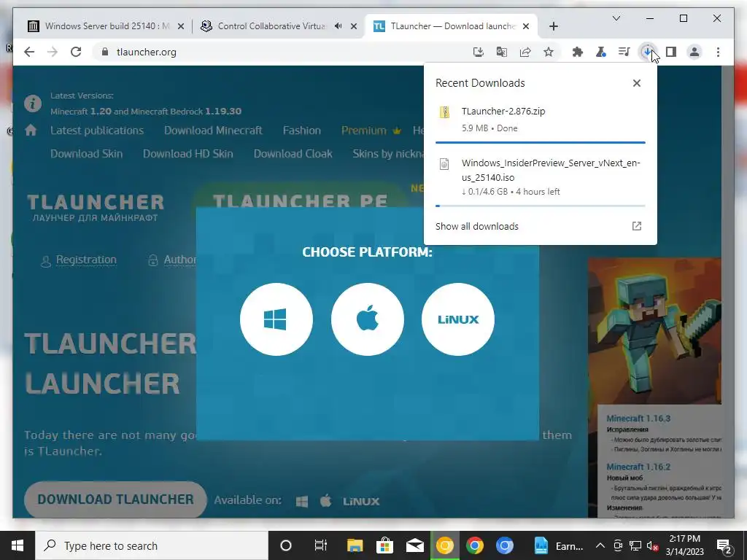Expand the system tray hidden icons chevron

click(x=600, y=545)
